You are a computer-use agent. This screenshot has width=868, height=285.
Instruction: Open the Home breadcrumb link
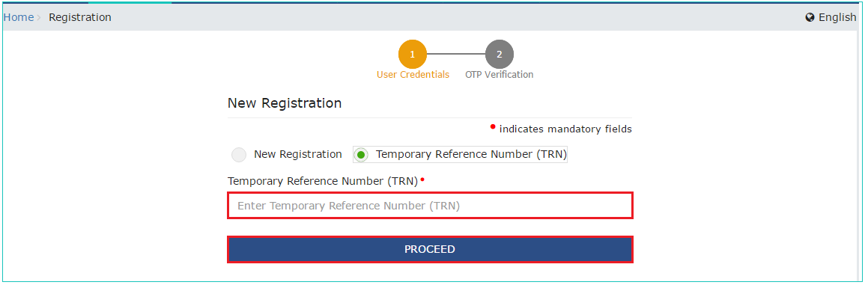[x=18, y=17]
